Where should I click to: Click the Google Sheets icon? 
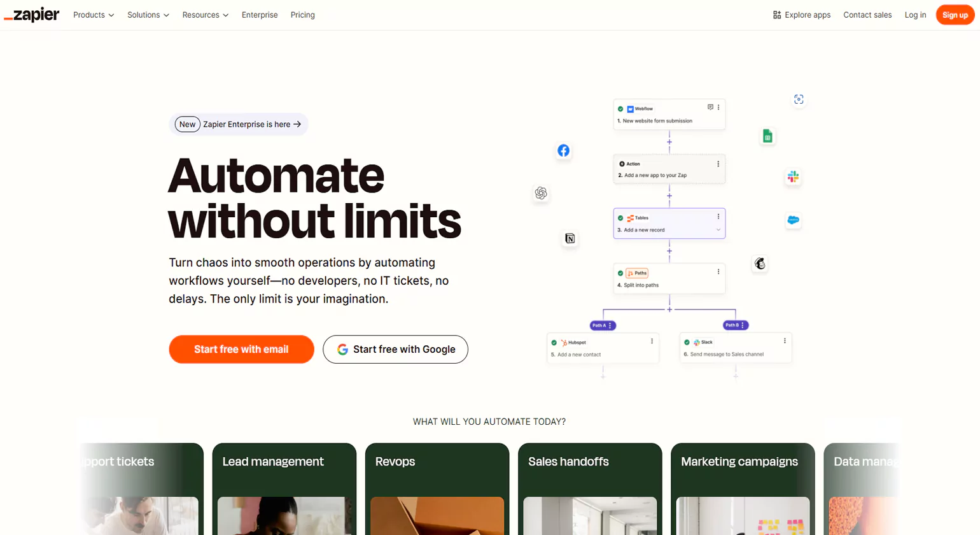767,136
